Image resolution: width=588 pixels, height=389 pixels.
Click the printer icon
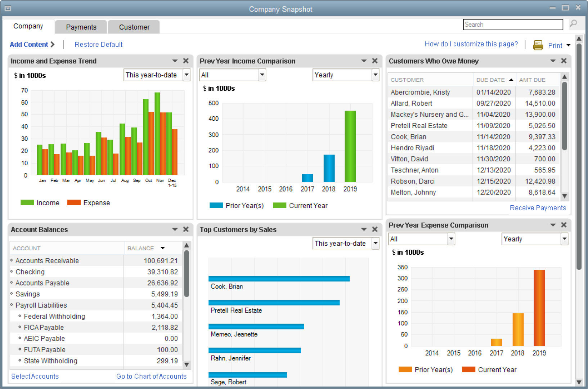pyautogui.click(x=538, y=45)
